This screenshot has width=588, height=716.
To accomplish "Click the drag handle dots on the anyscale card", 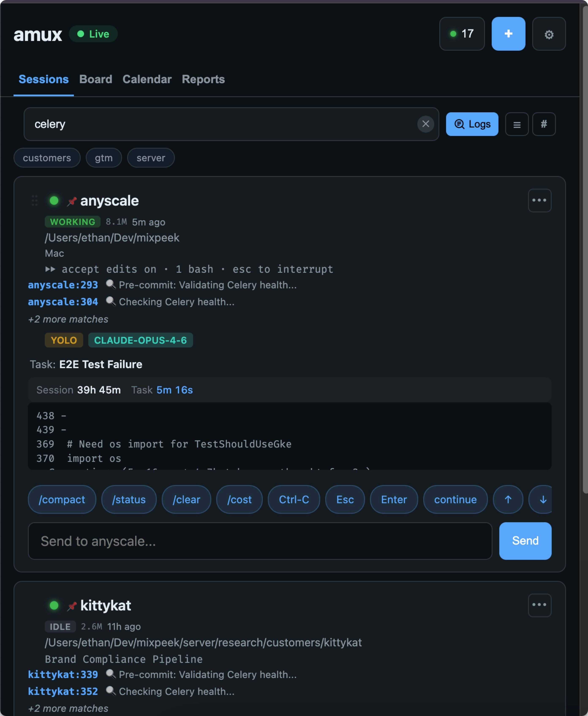I will (34, 200).
